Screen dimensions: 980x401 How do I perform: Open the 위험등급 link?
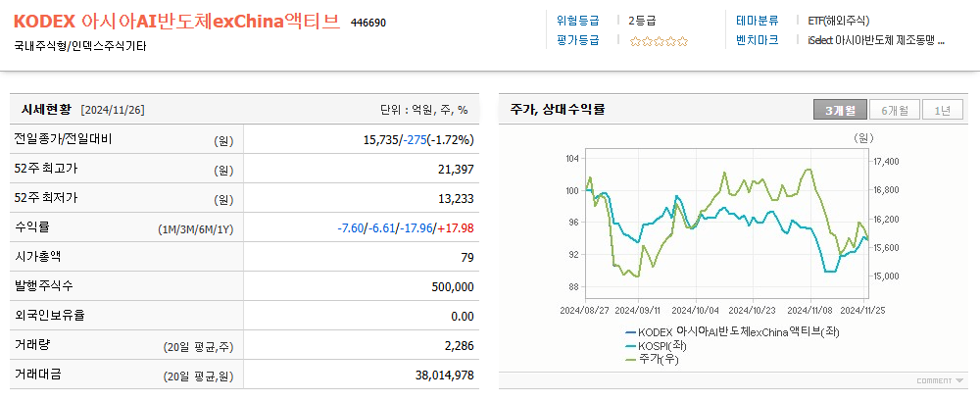(577, 20)
